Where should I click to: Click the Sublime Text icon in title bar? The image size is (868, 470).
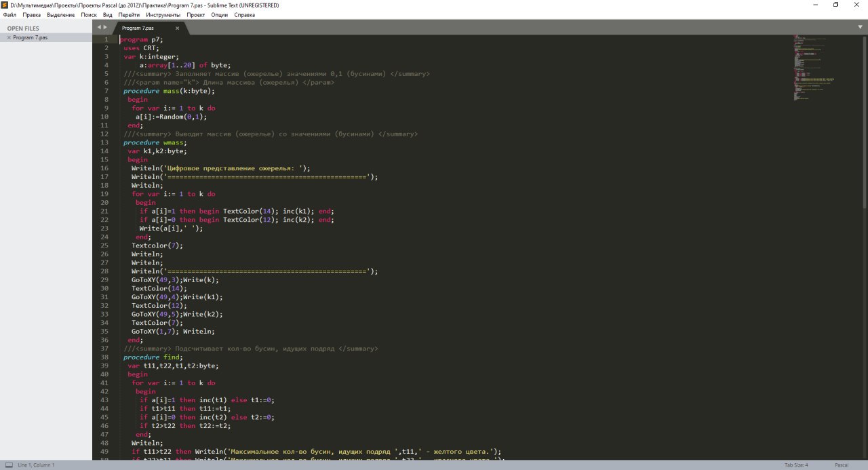[5, 5]
